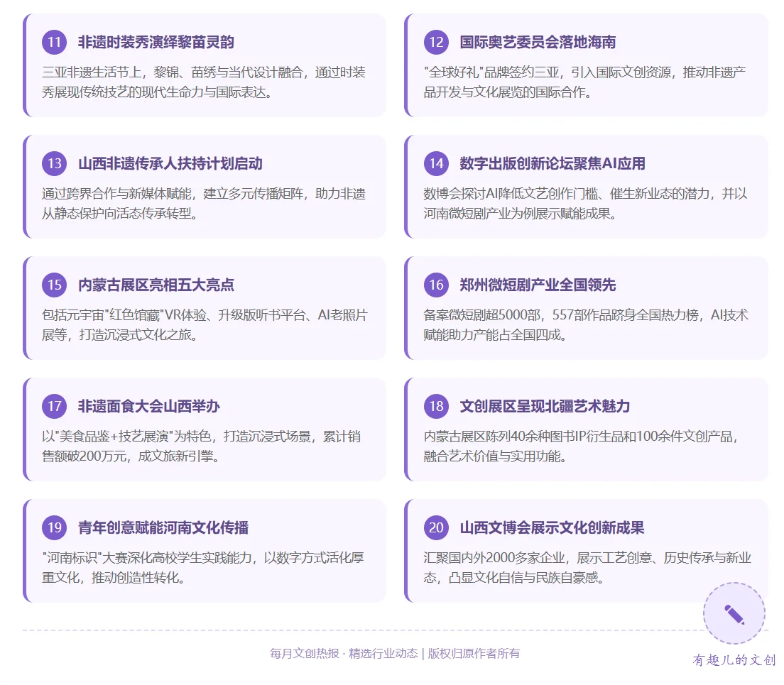The width and height of the screenshot is (784, 685).
Task: Click summary starting 内蒙古展区陈列40余种图书IP衍生品
Action: point(581,446)
